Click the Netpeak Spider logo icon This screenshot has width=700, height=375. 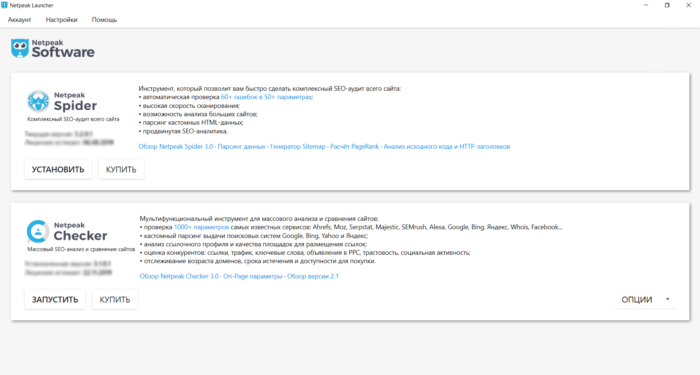[38, 101]
